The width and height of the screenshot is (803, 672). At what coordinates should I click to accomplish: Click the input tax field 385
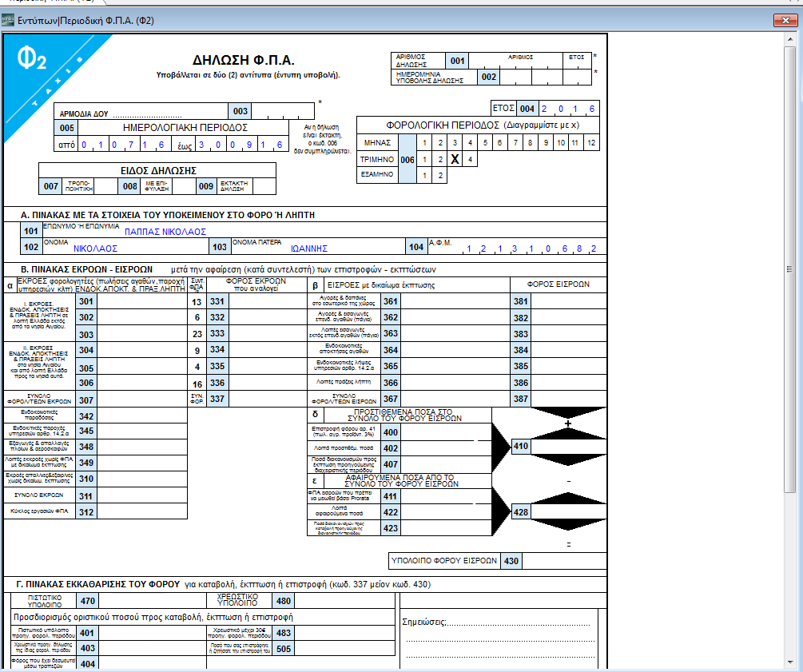pos(568,366)
